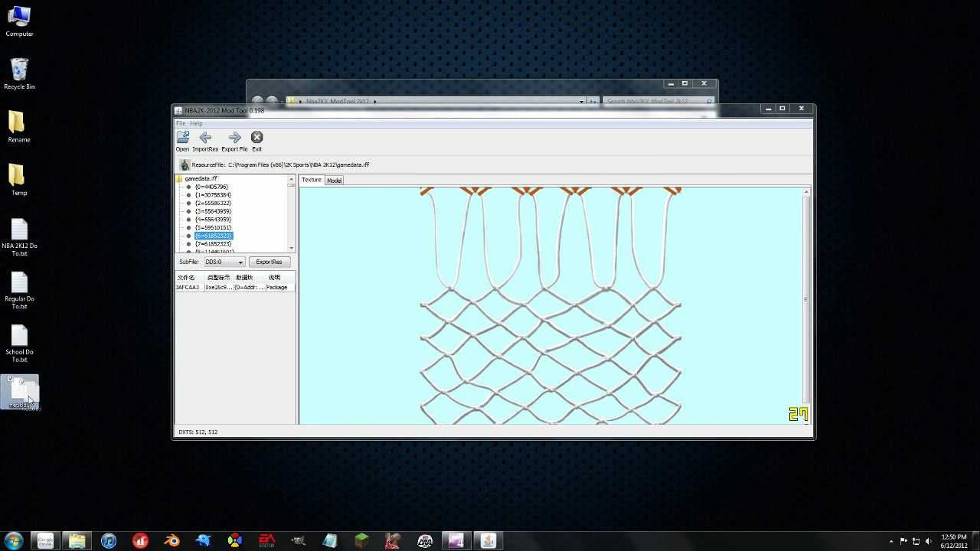Click the Export File right-arrow icon
Image resolution: width=980 pixels, height=551 pixels.
tap(234, 137)
